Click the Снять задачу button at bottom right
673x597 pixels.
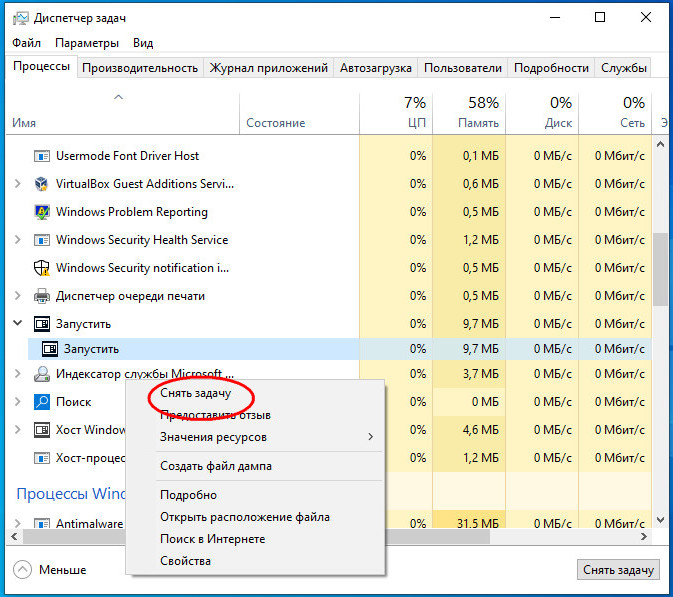(618, 570)
